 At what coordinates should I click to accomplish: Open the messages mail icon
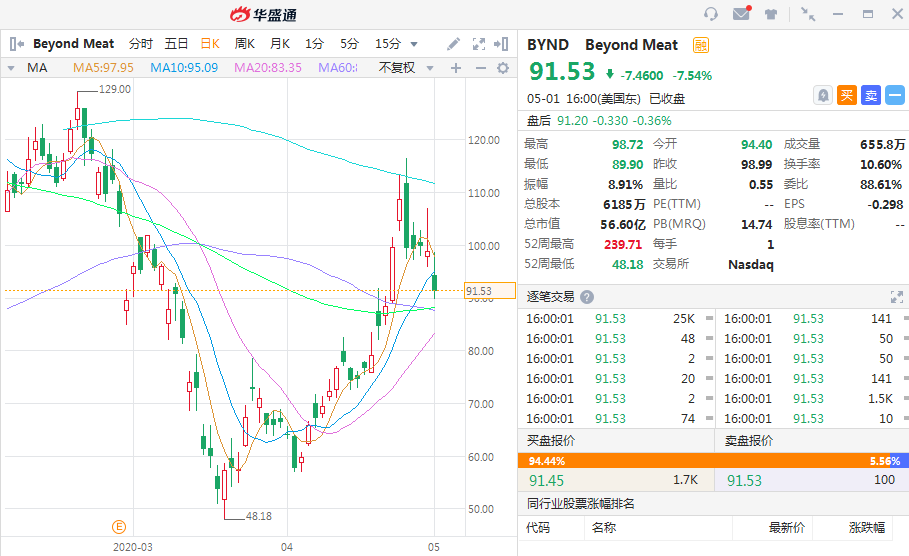(x=741, y=14)
